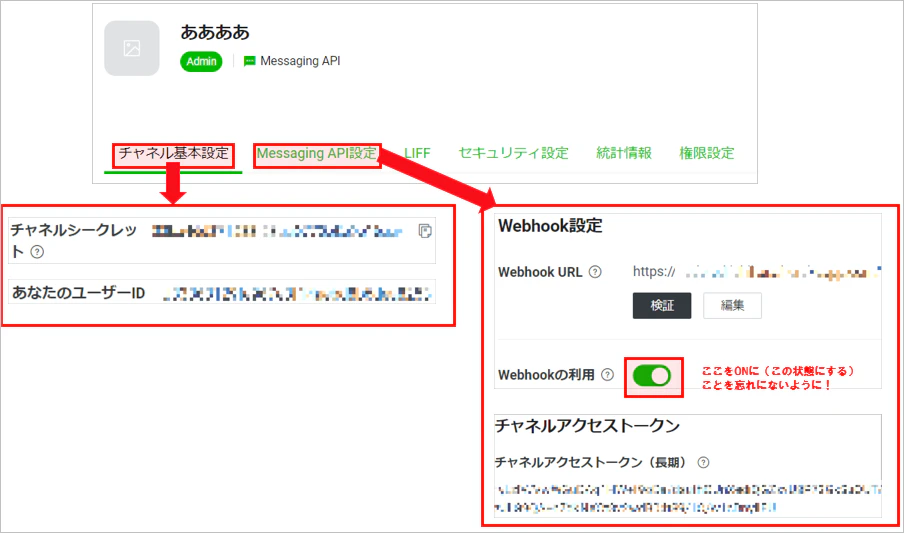
Task: Click help icon beside Webhookの利用
Action: 607,375
